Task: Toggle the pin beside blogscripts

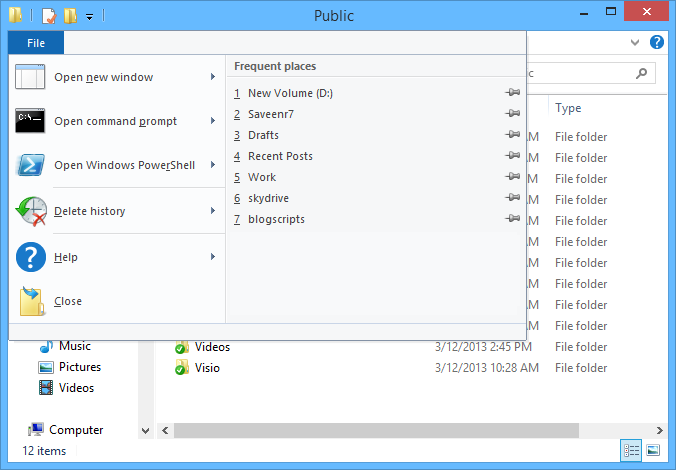Action: click(513, 219)
